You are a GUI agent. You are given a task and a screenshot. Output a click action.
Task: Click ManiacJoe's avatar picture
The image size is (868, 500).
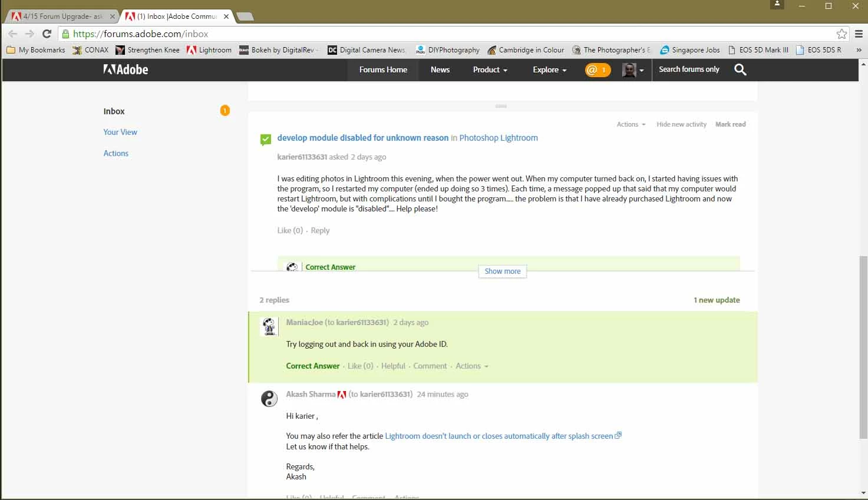(269, 326)
